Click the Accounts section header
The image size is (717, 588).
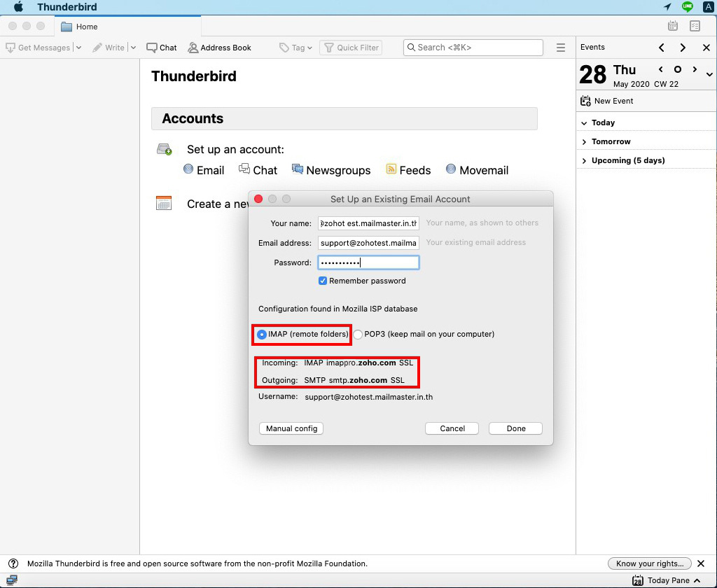coord(344,118)
